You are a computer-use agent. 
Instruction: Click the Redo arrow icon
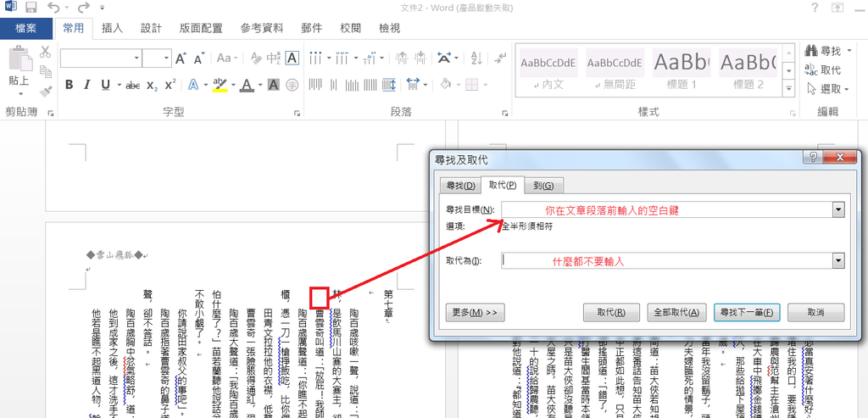pyautogui.click(x=84, y=8)
